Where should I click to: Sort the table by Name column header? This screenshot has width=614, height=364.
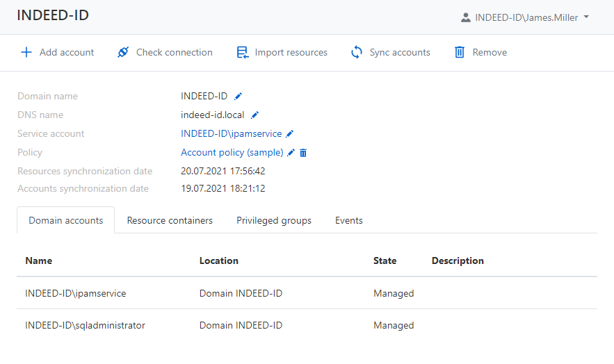click(x=39, y=260)
